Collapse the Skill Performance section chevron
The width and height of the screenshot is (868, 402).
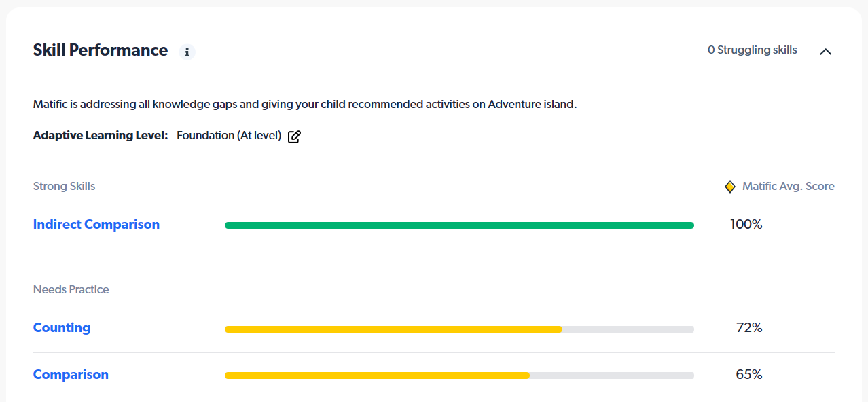(x=825, y=51)
